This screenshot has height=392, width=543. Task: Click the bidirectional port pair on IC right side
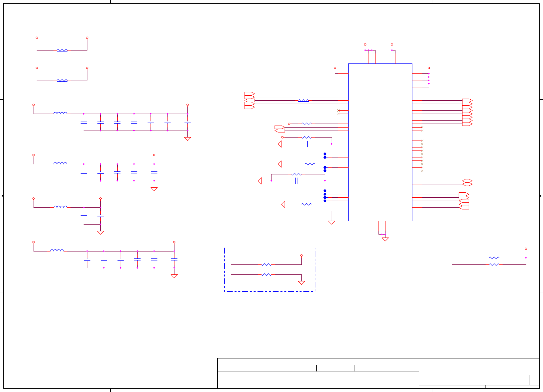tap(467, 182)
